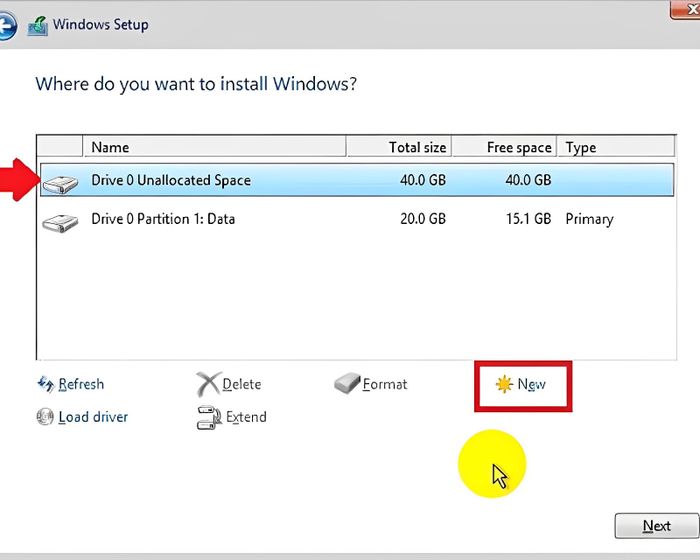Click the Windows Setup title icon
700x560 pixels.
38,26
